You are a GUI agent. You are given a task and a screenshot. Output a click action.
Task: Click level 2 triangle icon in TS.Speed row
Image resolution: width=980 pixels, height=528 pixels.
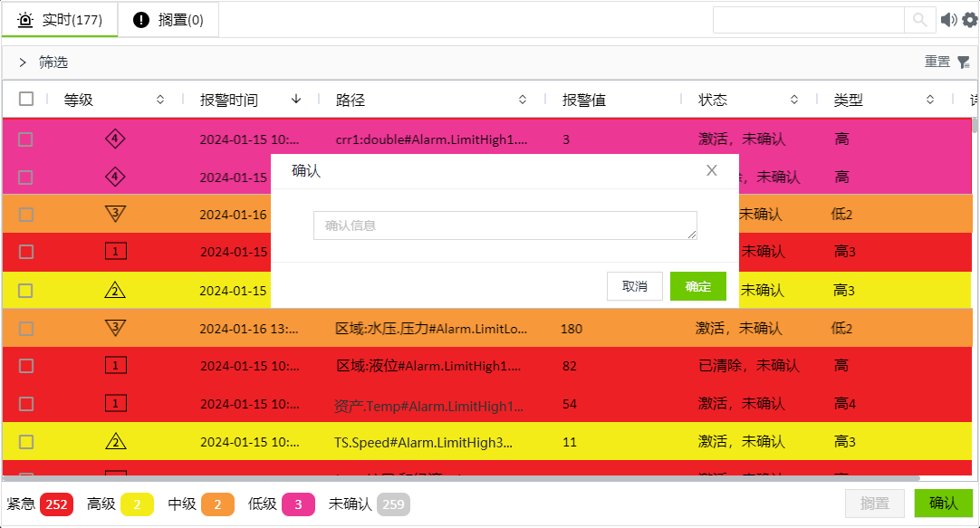[x=115, y=442]
